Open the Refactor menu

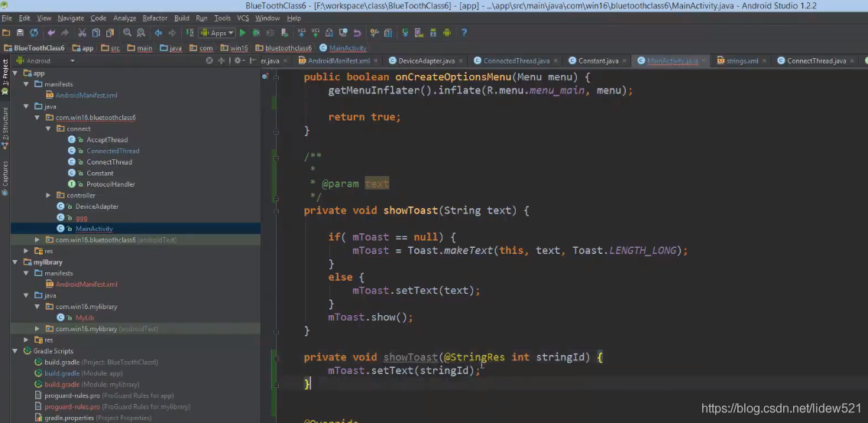pos(154,18)
